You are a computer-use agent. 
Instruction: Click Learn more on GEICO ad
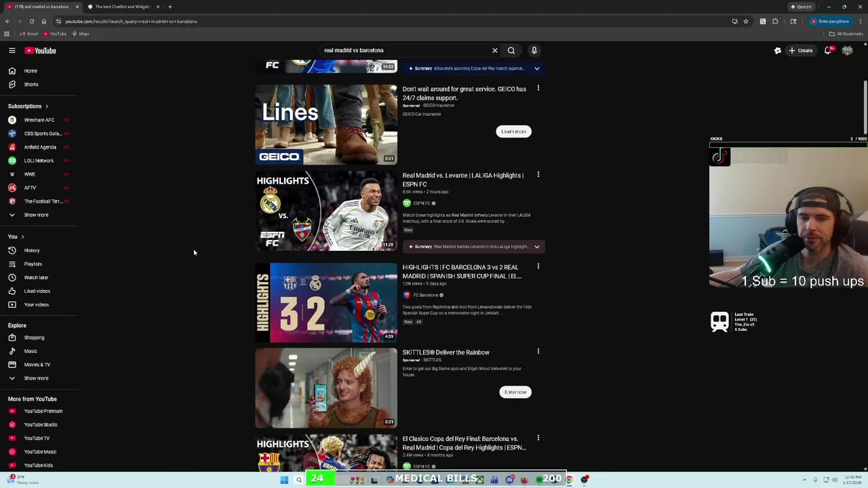(x=513, y=131)
